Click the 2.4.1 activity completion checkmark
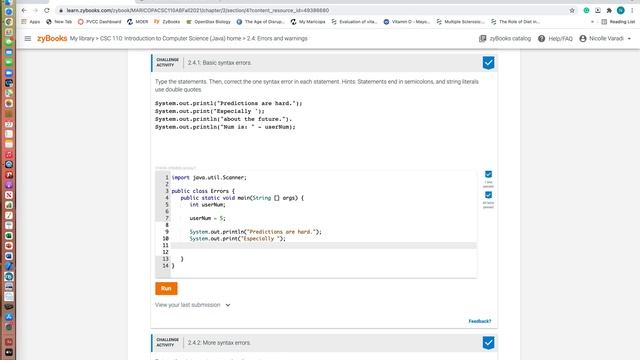 pyautogui.click(x=488, y=63)
